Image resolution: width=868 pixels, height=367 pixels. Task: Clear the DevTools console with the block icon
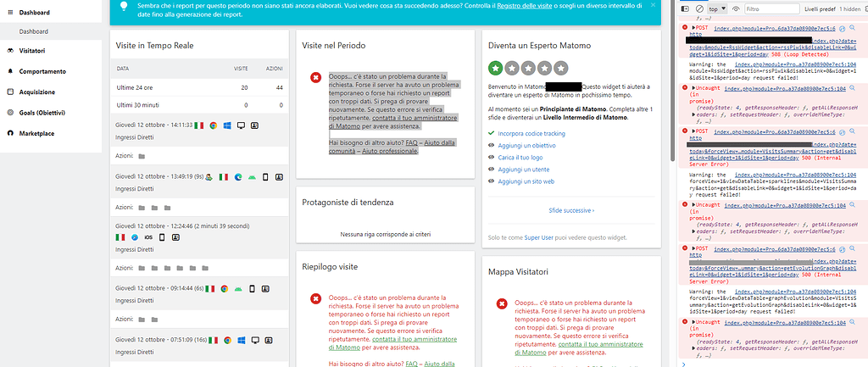[x=699, y=8]
